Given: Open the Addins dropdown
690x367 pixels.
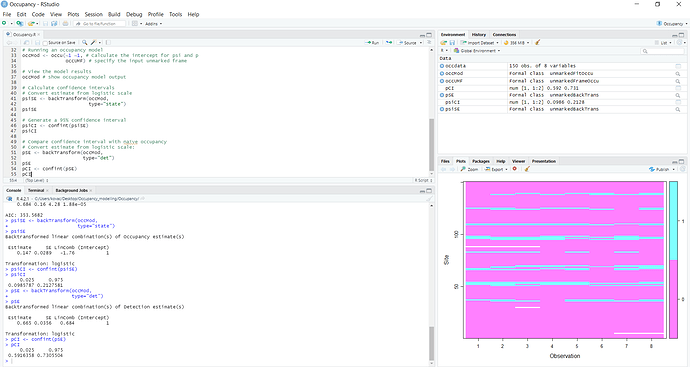Looking at the screenshot, I should tap(153, 24).
